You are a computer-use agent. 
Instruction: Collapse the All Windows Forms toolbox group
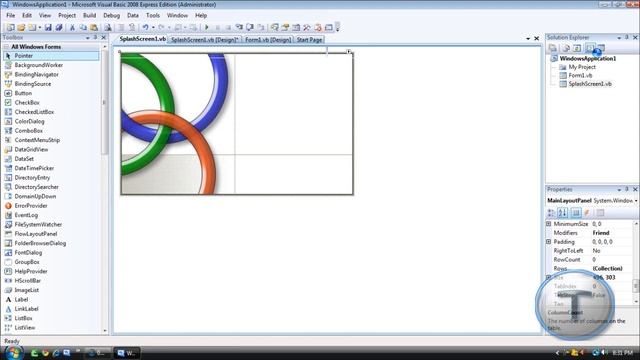pyautogui.click(x=7, y=47)
